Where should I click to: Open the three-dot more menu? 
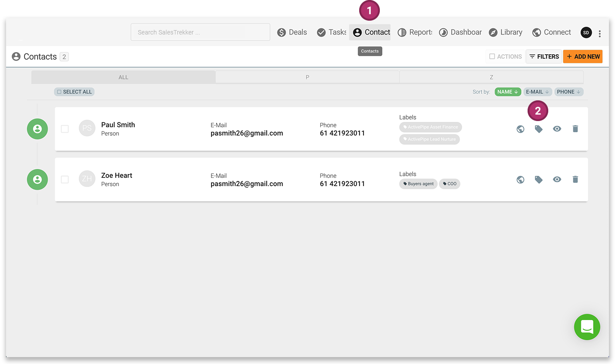[x=599, y=33]
